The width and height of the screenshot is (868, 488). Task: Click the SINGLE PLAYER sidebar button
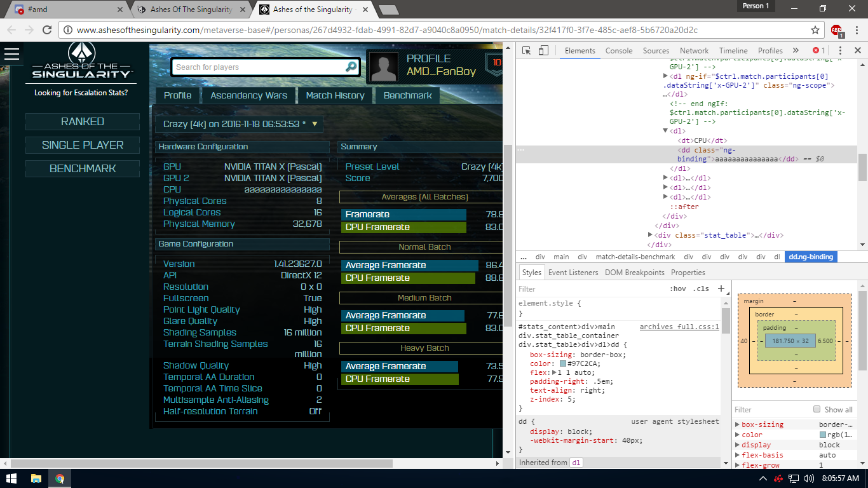click(x=83, y=145)
